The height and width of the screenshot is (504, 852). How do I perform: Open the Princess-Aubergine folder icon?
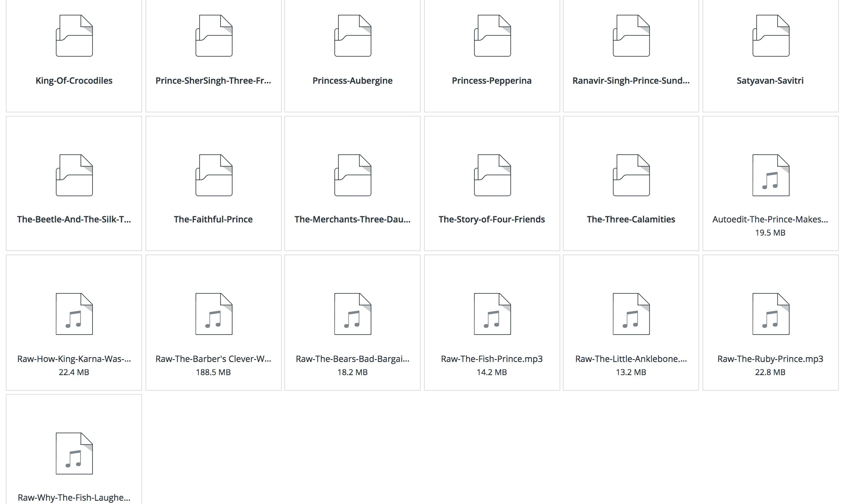point(353,36)
